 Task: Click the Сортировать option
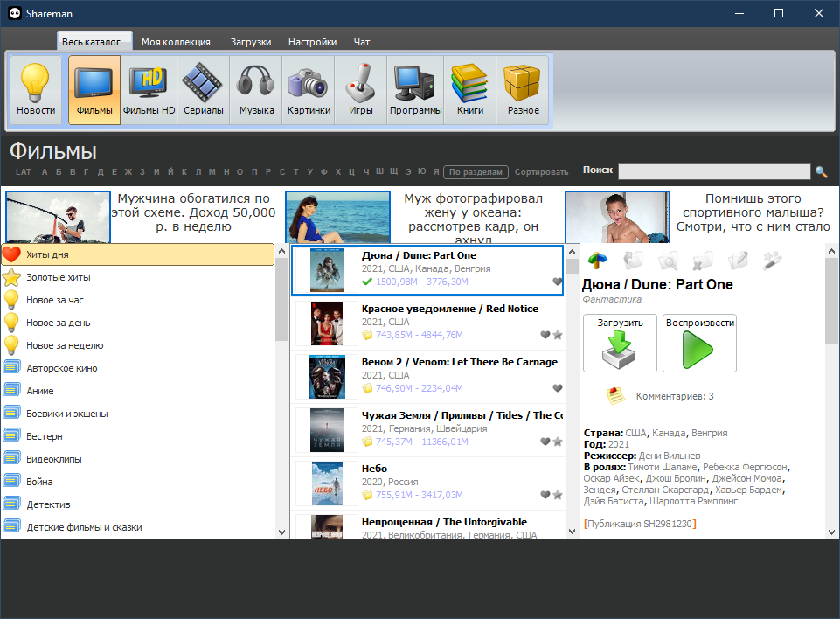[542, 172]
